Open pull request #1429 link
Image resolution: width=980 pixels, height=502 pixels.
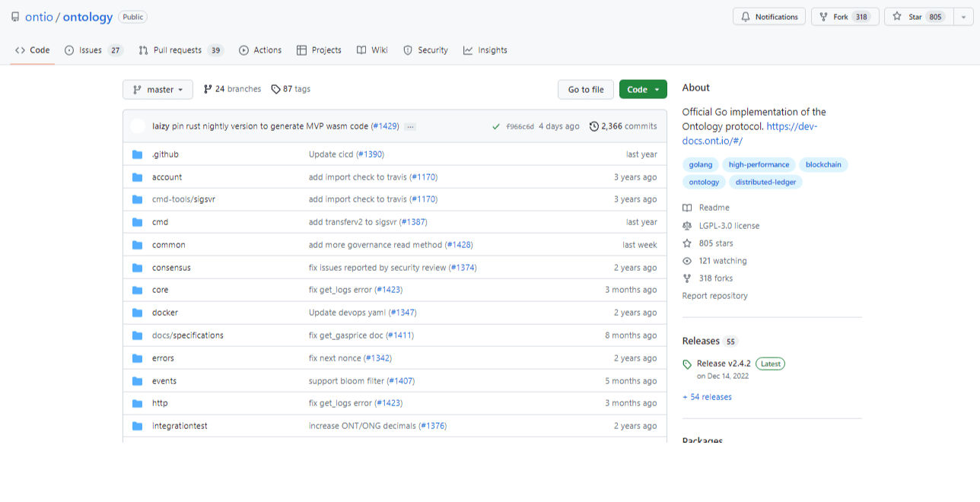pyautogui.click(x=385, y=126)
